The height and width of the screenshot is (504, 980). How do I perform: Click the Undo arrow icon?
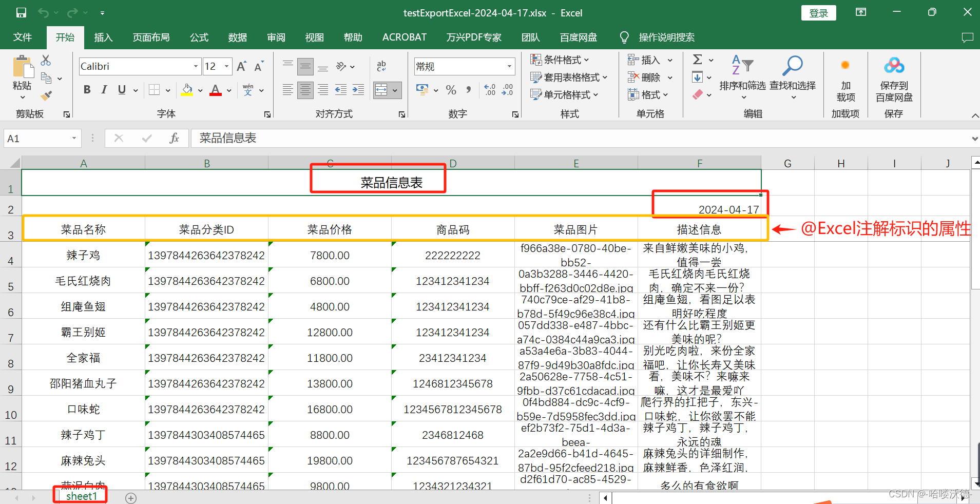[x=44, y=13]
